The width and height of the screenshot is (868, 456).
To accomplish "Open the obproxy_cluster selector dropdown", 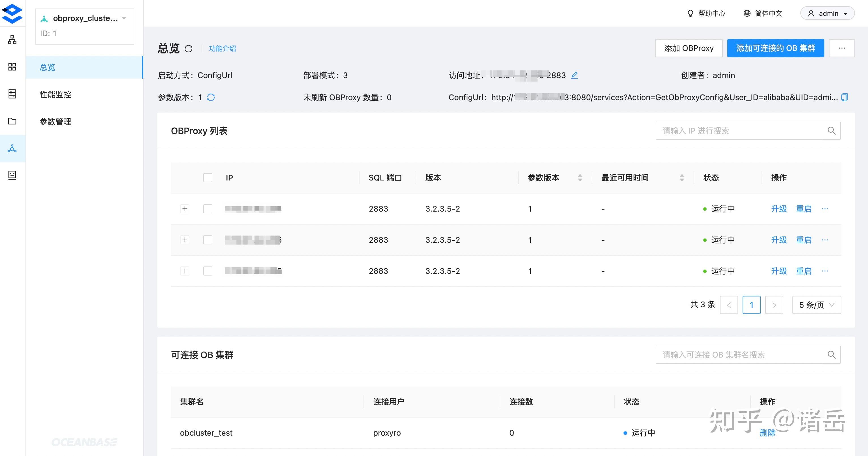I will [85, 26].
